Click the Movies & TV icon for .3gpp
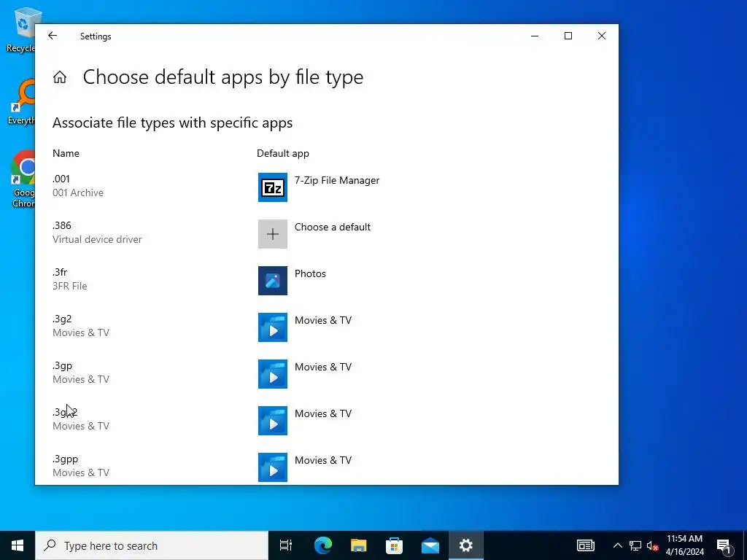The width and height of the screenshot is (747, 560). 273,467
